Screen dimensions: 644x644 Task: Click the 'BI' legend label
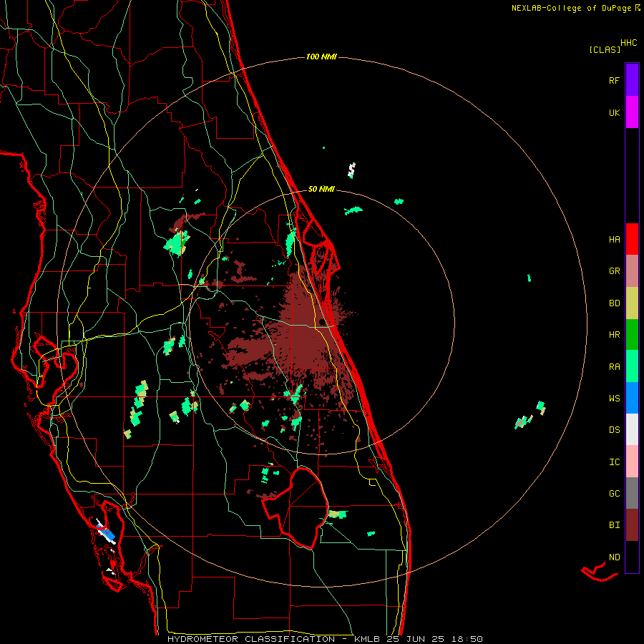614,525
